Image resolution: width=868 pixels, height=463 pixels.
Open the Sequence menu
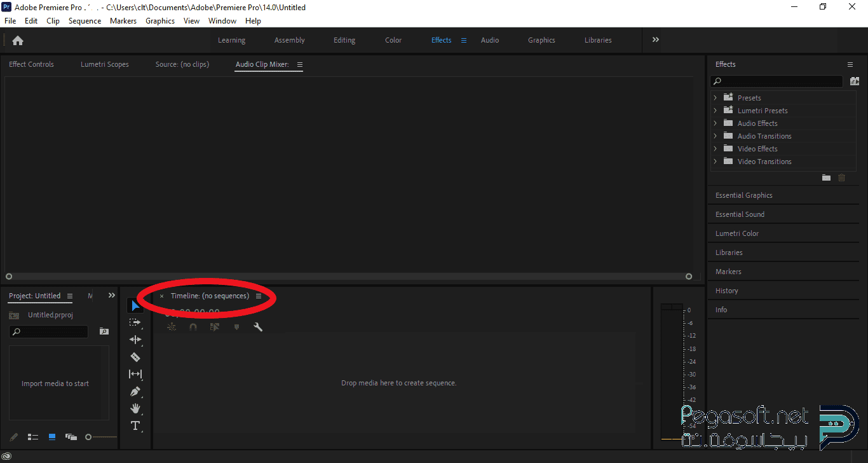coord(85,21)
